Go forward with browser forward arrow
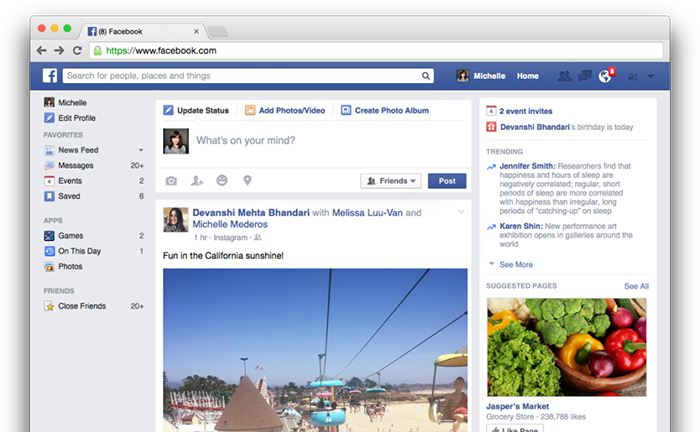 tap(59, 50)
